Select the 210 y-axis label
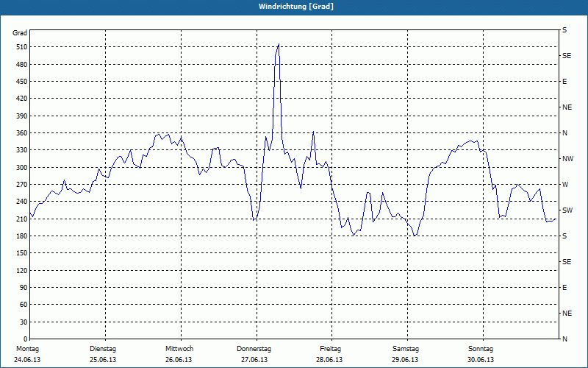The width and height of the screenshot is (588, 368). 21,219
